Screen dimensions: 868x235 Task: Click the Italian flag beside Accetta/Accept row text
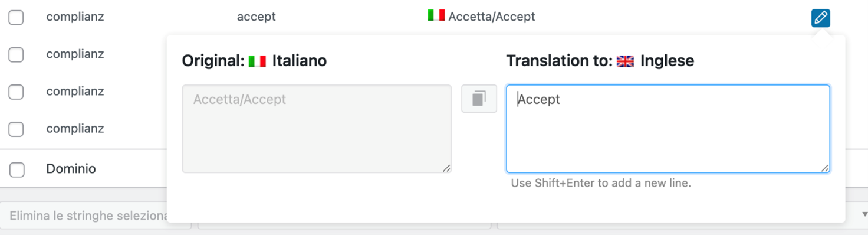coord(436,15)
